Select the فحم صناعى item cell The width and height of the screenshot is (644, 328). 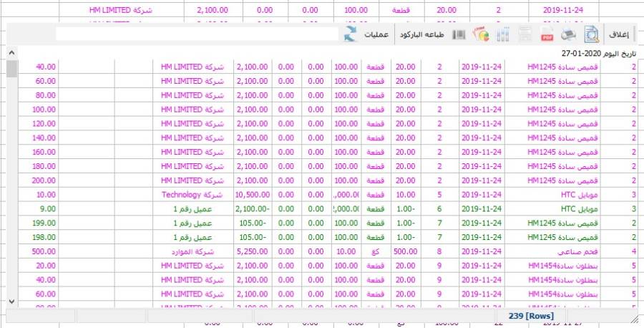pyautogui.click(x=552, y=251)
